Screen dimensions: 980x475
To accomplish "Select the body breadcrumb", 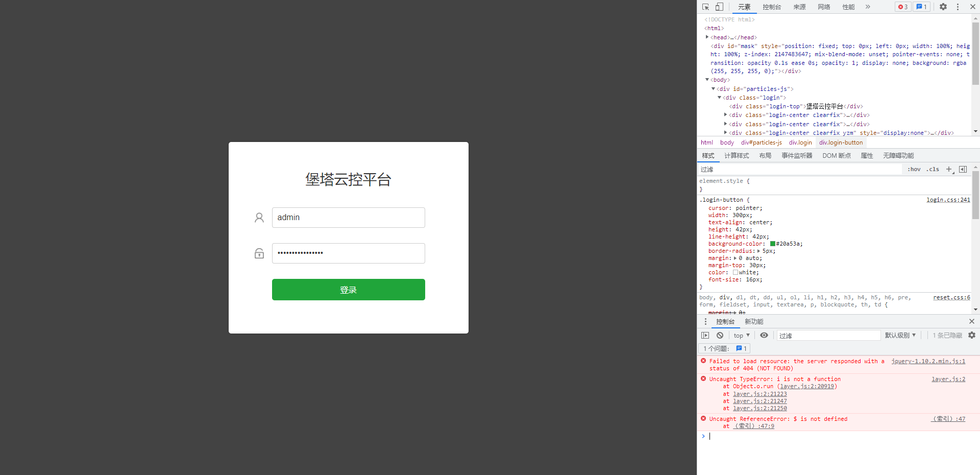I will [x=727, y=142].
